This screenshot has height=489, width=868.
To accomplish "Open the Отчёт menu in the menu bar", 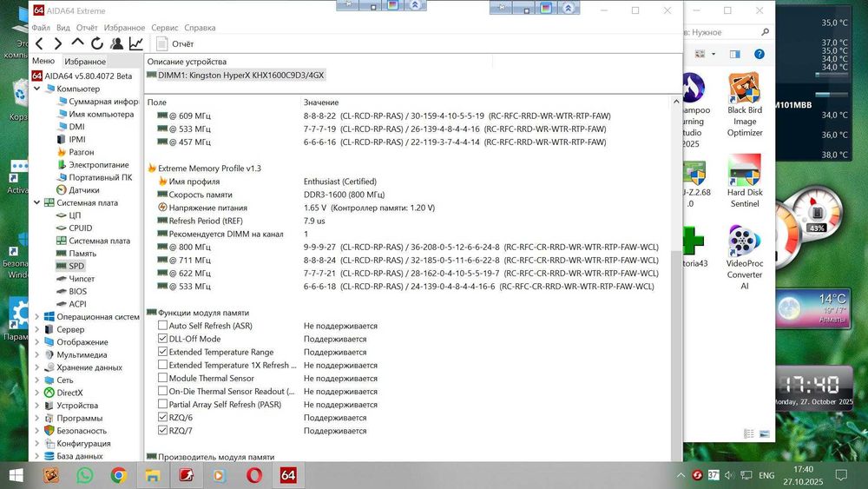I will click(x=87, y=28).
